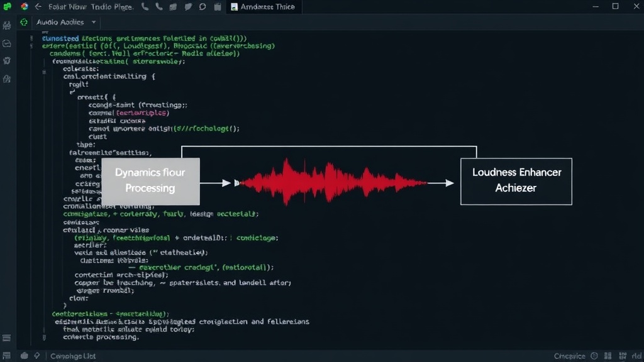Click the green circular icon beside Audio Aodiics

coord(24,22)
